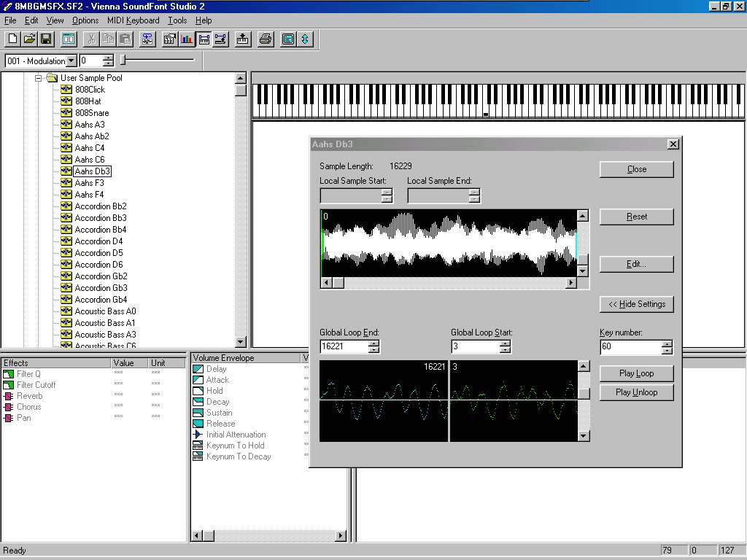Image resolution: width=747 pixels, height=560 pixels.
Task: Click the Volume Envelope column header
Action: (246, 357)
